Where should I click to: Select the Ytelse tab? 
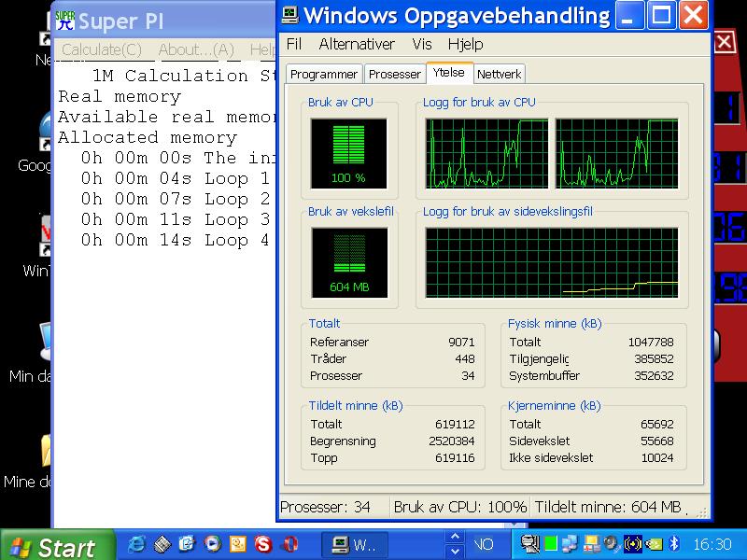pyautogui.click(x=449, y=73)
